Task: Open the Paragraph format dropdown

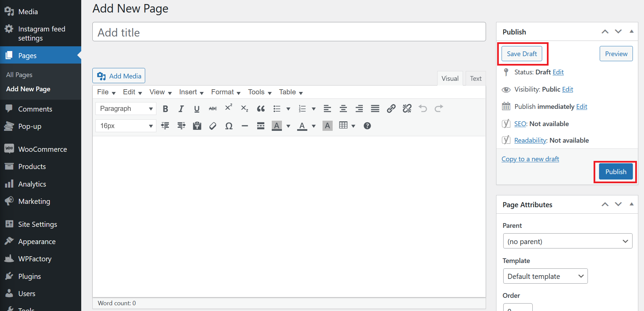Action: [126, 109]
